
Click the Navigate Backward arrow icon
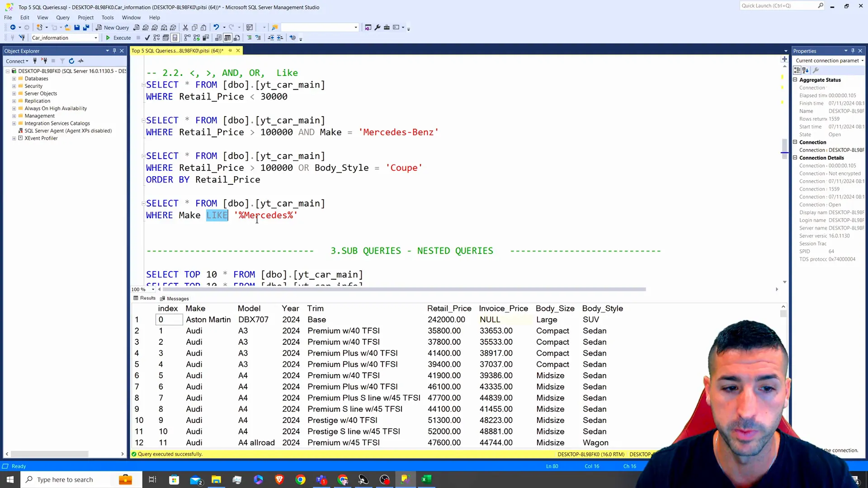click(x=13, y=28)
